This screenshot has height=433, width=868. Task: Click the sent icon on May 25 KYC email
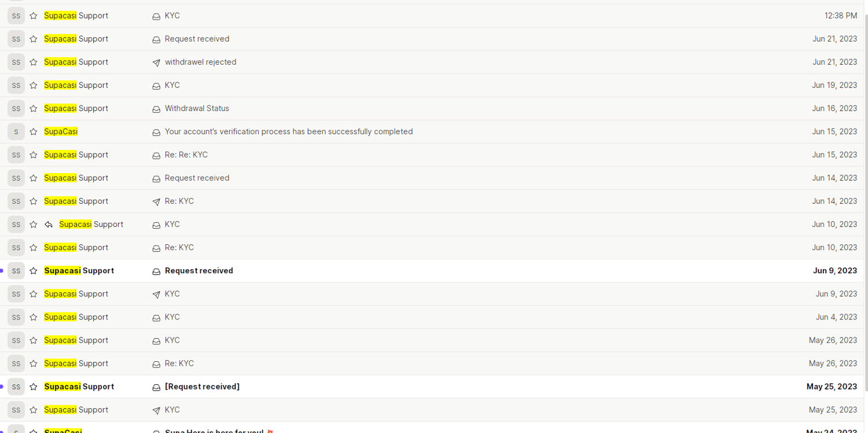(x=156, y=410)
